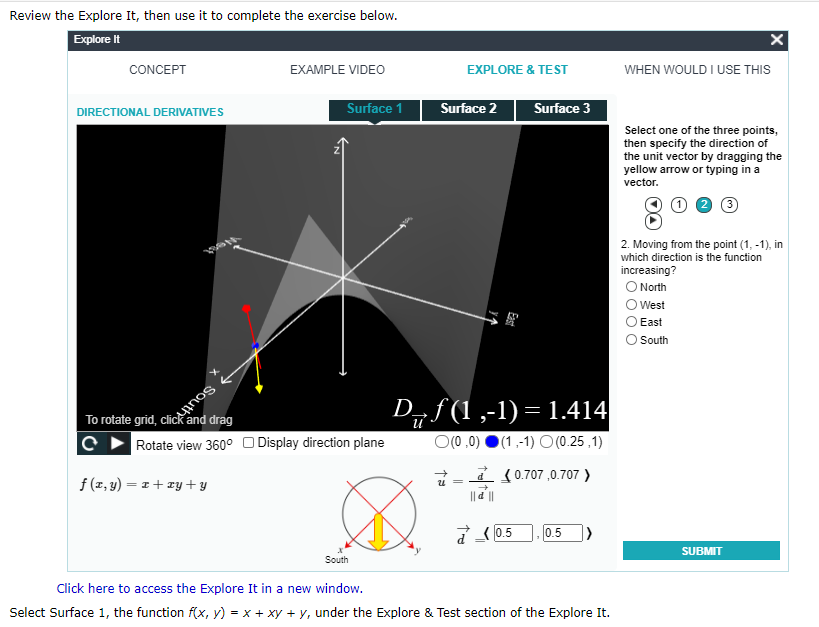Click the left arrow step icon
Image resolution: width=819 pixels, height=627 pixels.
point(654,204)
